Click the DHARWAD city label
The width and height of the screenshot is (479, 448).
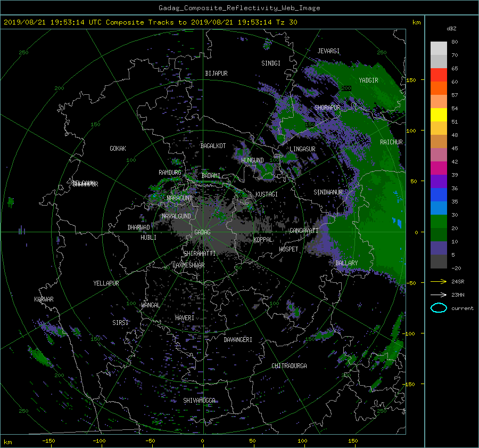(139, 227)
